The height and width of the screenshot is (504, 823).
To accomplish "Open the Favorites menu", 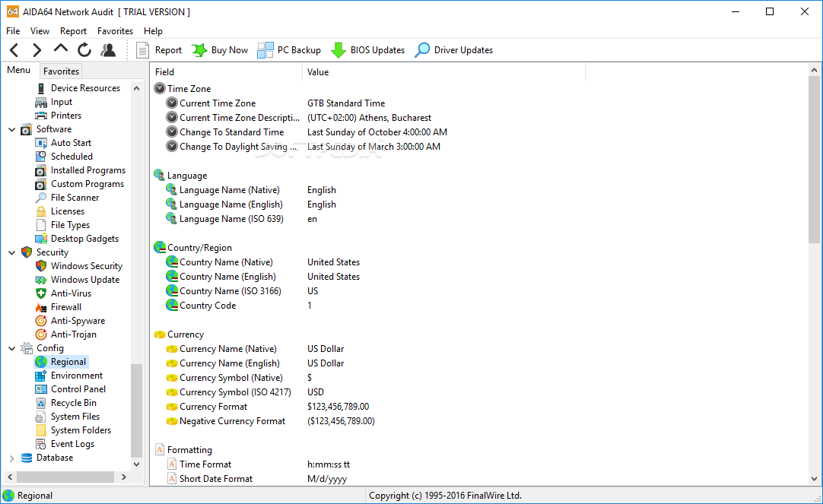I will 115,31.
